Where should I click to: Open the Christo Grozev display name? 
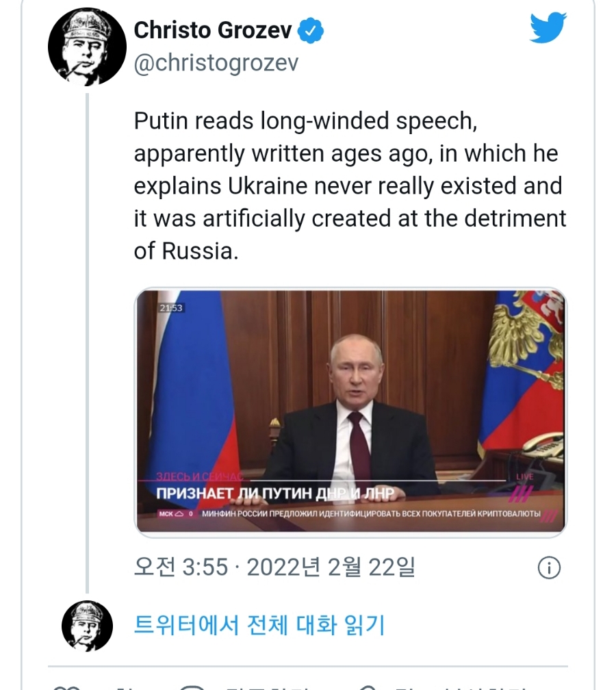tap(213, 31)
